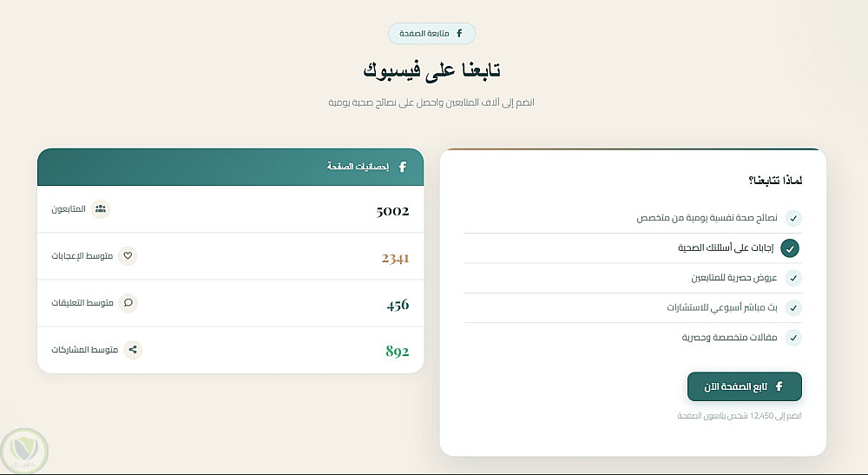The width and height of the screenshot is (868, 475).
Task: Click the label متوسط التعليقات
Action: click(x=82, y=303)
